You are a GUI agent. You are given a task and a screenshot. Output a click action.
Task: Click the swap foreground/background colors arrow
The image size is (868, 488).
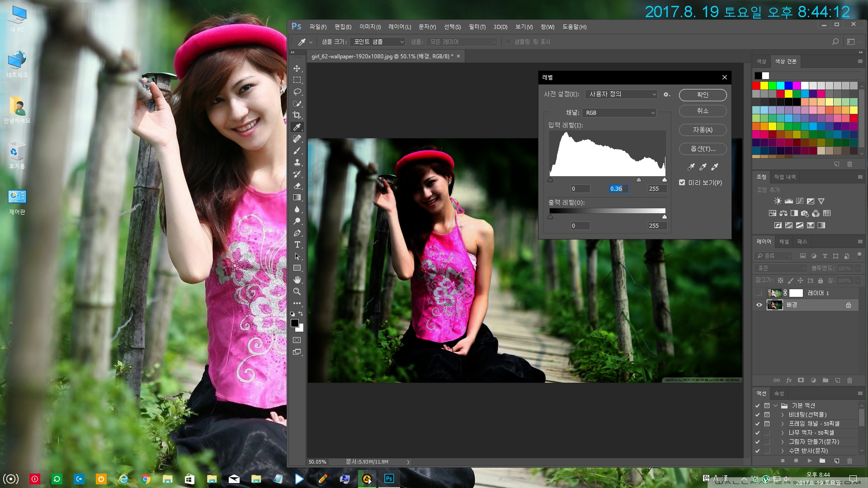point(301,314)
